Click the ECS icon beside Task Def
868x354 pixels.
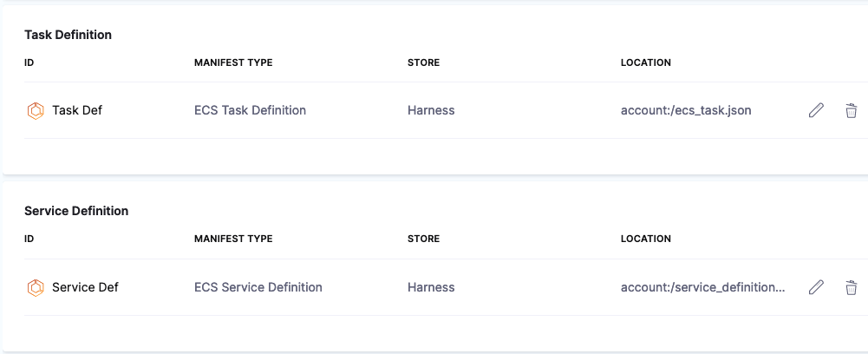(x=36, y=110)
